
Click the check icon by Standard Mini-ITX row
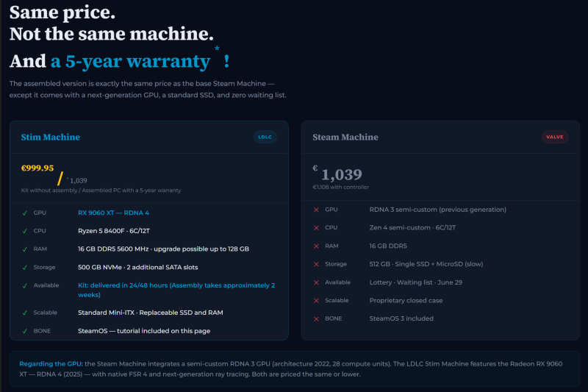click(x=25, y=313)
